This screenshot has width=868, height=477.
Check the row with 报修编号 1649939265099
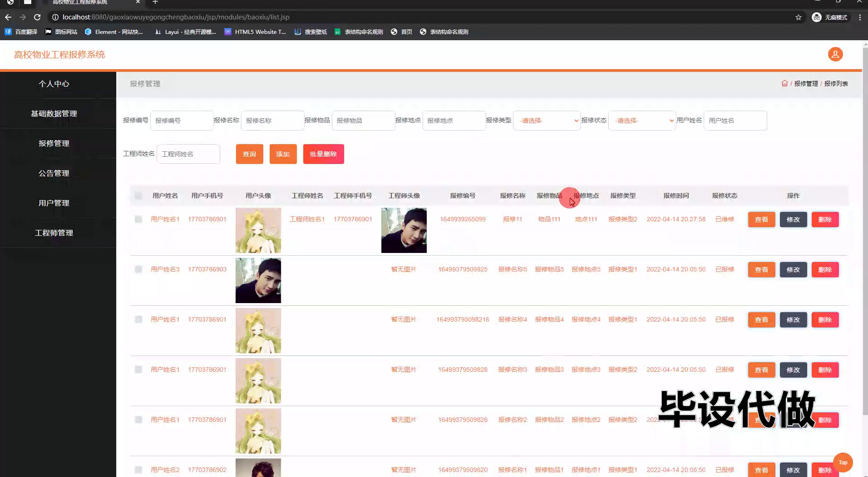point(138,219)
